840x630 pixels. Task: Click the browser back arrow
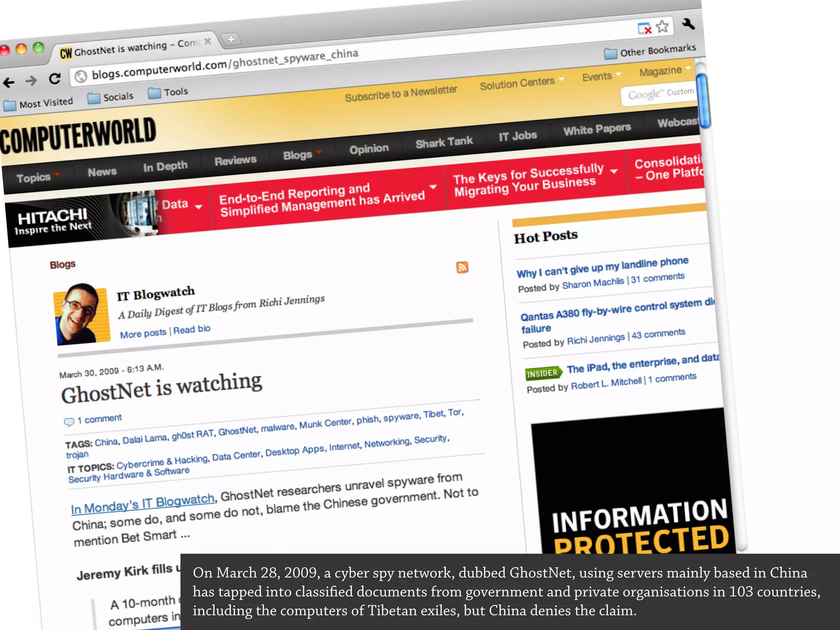click(9, 82)
